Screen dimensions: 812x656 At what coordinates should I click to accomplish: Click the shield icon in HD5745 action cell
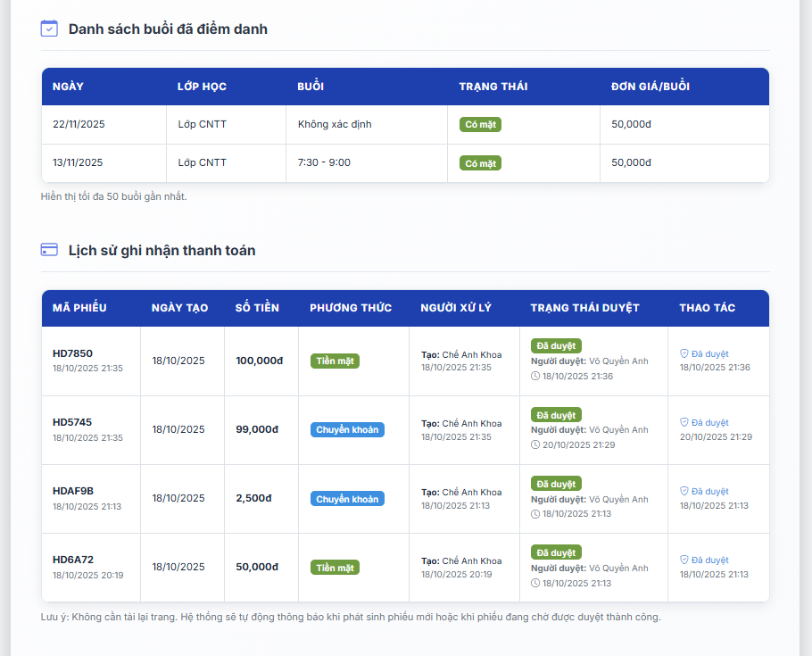[684, 422]
